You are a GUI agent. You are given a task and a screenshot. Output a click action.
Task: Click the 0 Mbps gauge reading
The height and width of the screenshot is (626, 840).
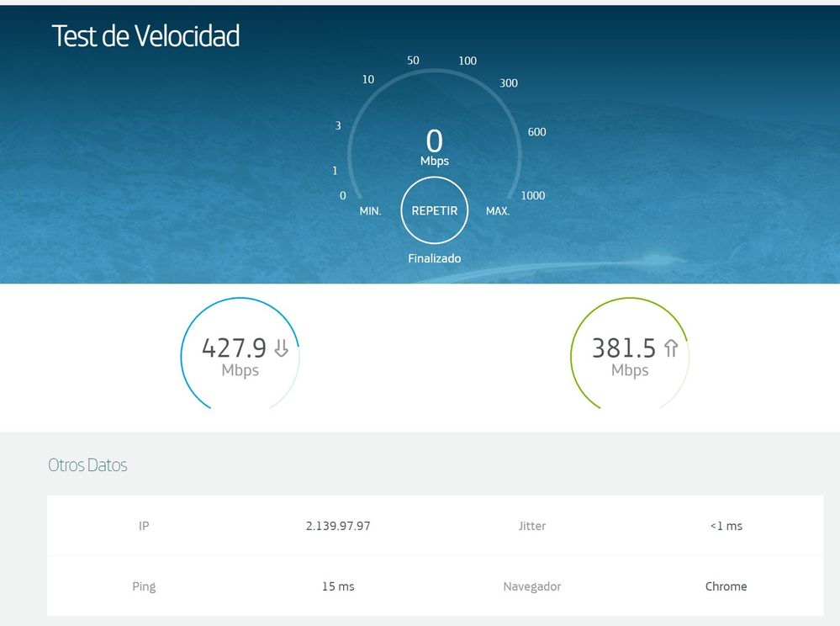pos(434,146)
